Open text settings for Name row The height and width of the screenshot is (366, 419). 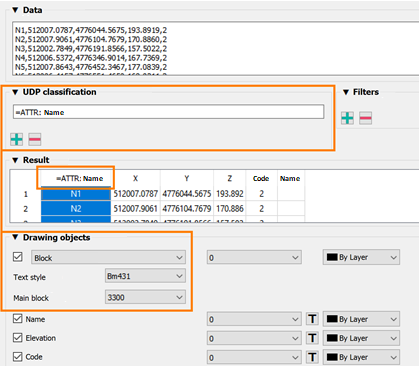coord(312,319)
